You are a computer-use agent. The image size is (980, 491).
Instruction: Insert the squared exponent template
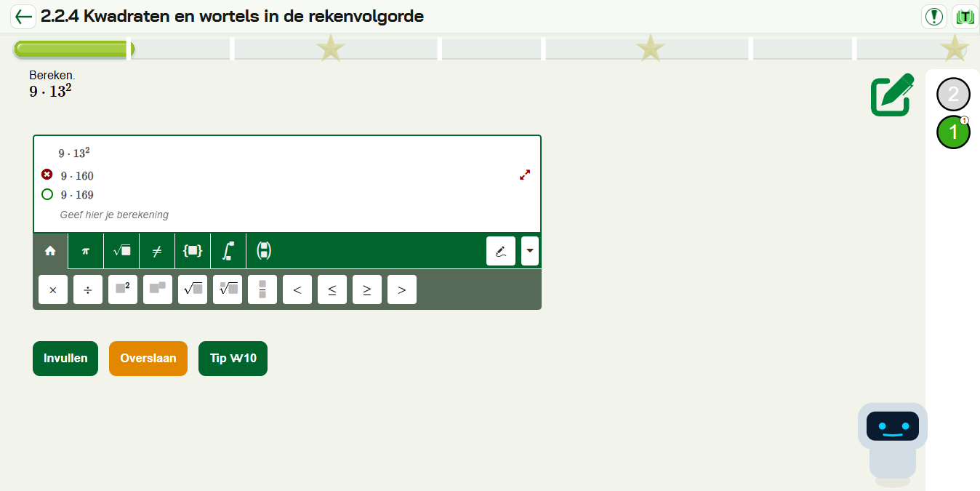[123, 290]
